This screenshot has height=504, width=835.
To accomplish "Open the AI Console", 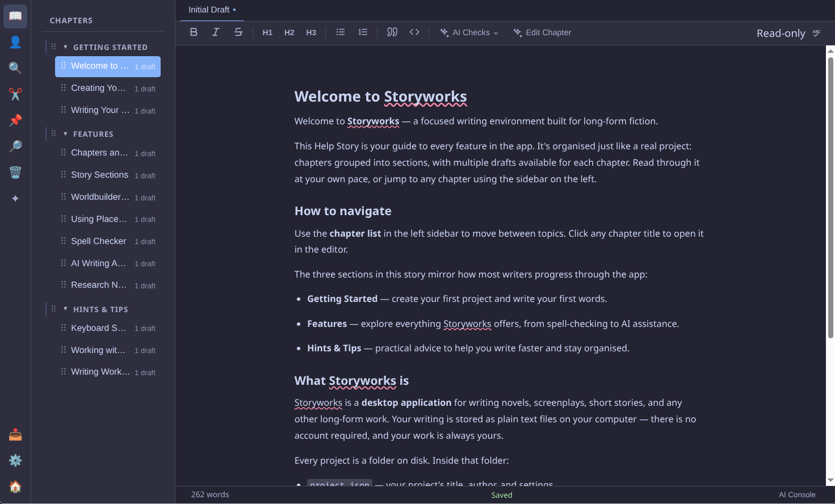I will coord(797,495).
